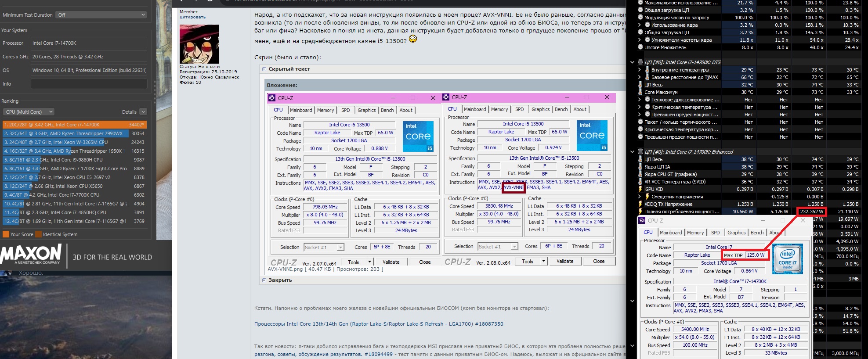Viewport: 868px width, 359px height.
Task: Open the Details dropdown in Ranking
Action: 143,112
